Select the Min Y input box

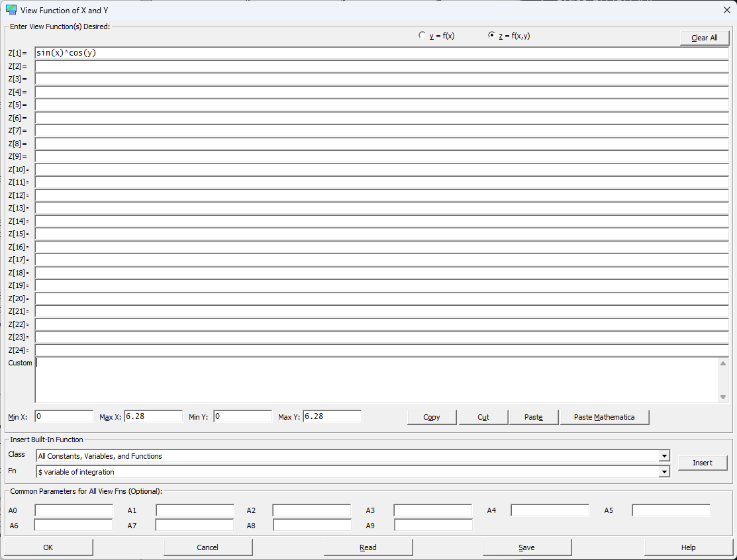(242, 416)
